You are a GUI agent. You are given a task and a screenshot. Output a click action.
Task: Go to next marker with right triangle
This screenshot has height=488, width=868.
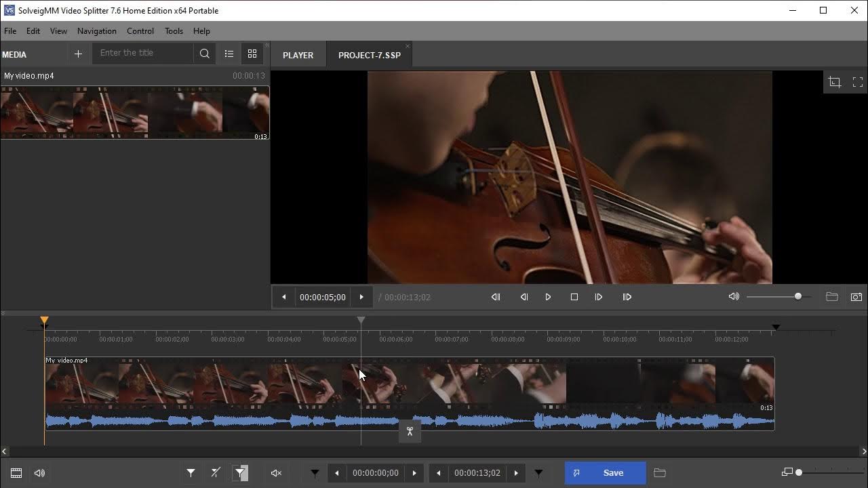click(x=538, y=473)
